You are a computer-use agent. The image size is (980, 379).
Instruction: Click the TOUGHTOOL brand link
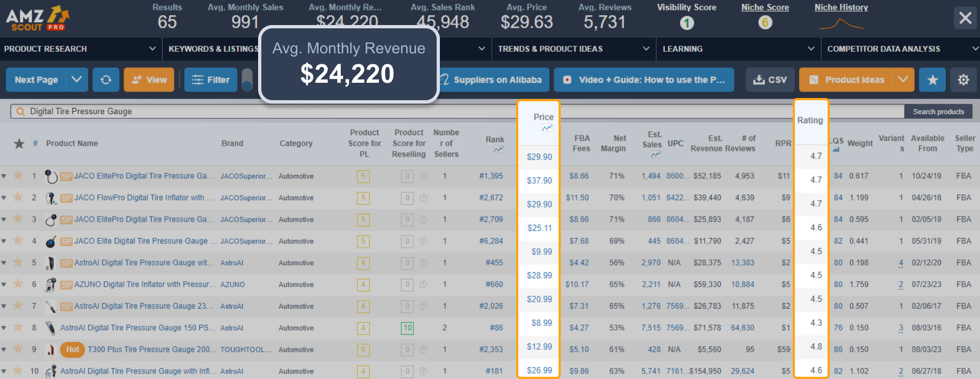[x=246, y=350]
